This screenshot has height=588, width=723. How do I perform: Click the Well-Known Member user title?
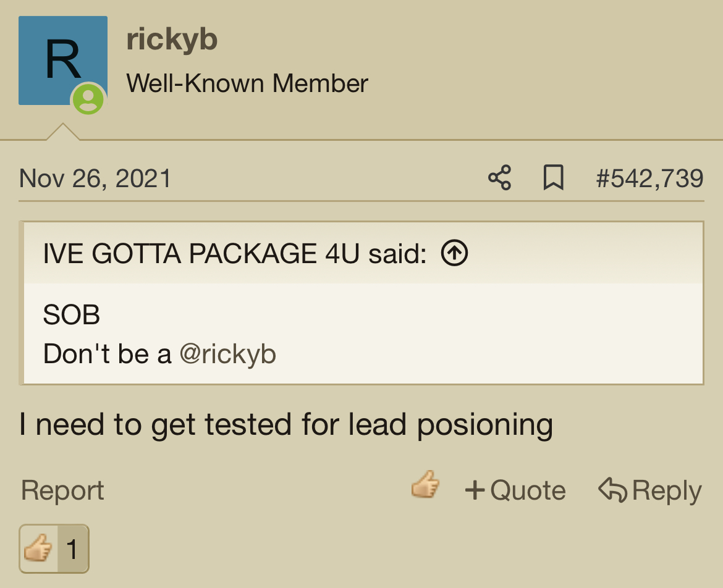pos(247,83)
